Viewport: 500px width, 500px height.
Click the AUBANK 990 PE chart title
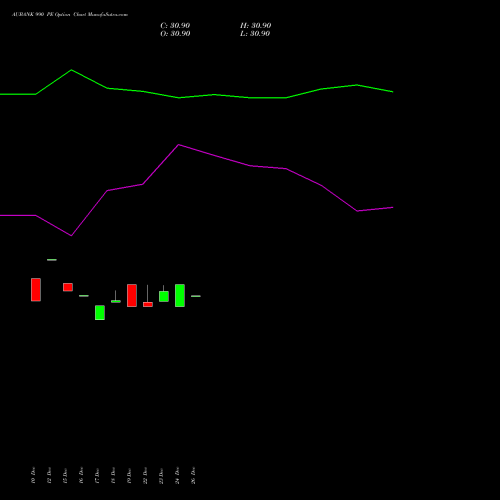click(70, 14)
